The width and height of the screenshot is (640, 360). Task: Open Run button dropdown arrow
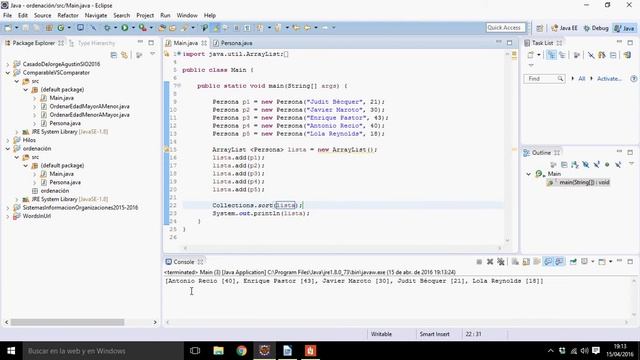133,28
